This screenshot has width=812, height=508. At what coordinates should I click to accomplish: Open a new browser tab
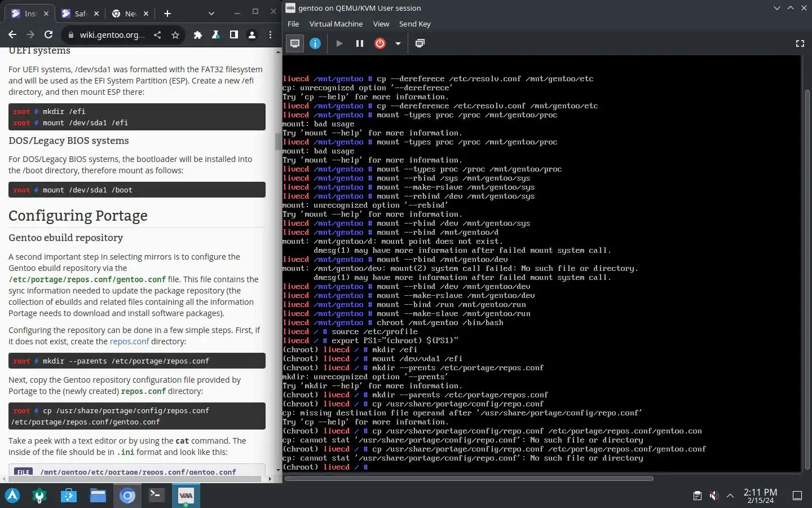(167, 14)
